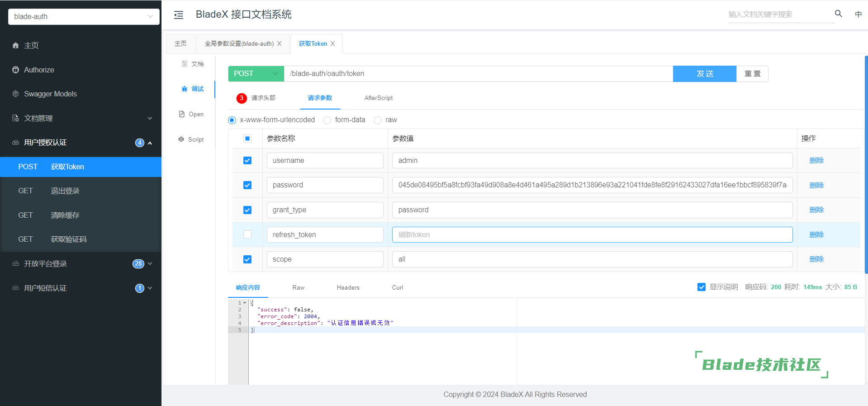Switch language using the 中 icon
The image size is (868, 406).
[x=858, y=14]
